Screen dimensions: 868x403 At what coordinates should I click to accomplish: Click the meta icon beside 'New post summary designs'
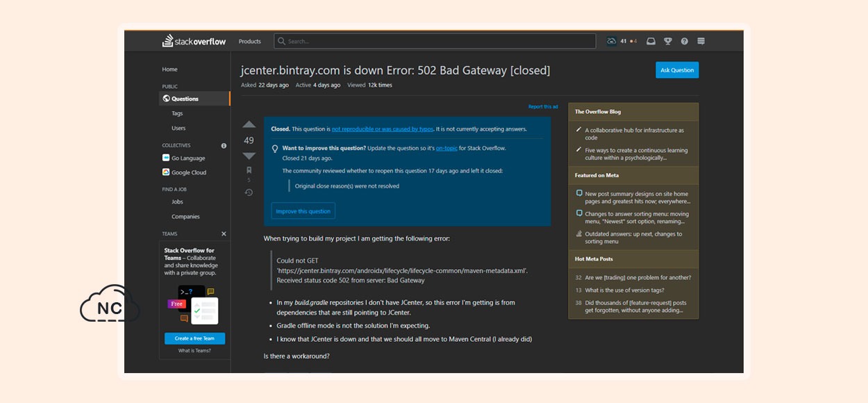click(579, 194)
